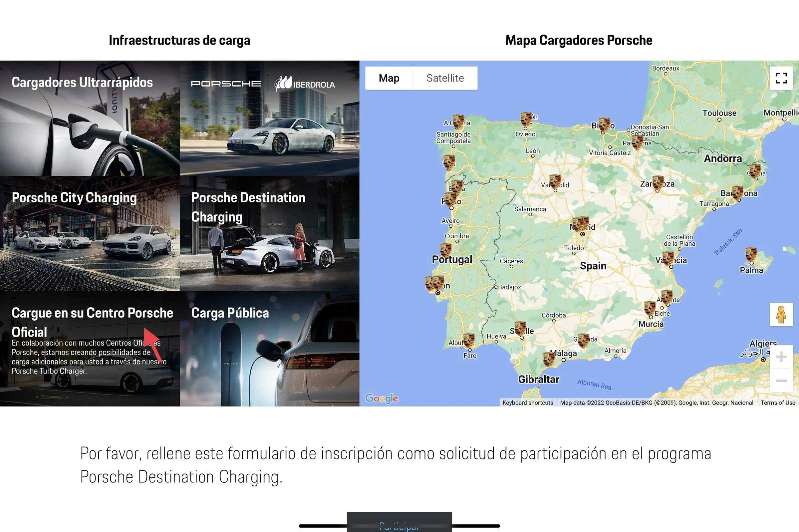Select Porsche marker at Sevilla
Screen dimensions: 799x532
coord(520,329)
